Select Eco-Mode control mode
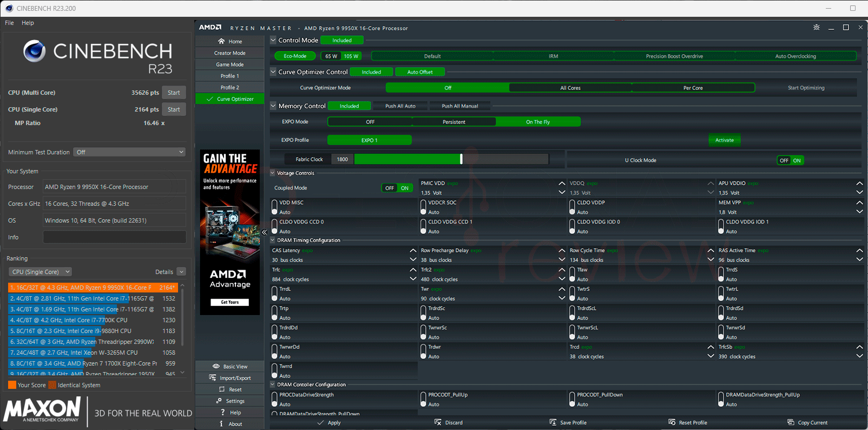 coord(295,56)
